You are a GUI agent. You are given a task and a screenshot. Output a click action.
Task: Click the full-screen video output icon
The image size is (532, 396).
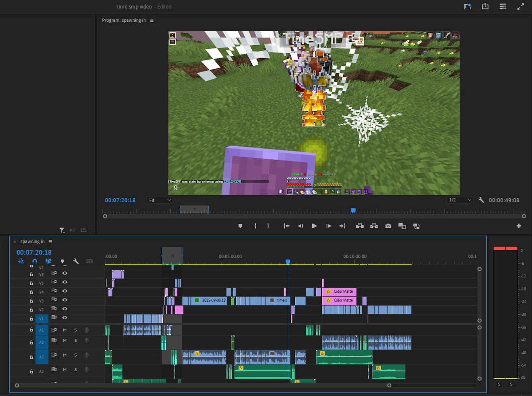click(520, 6)
